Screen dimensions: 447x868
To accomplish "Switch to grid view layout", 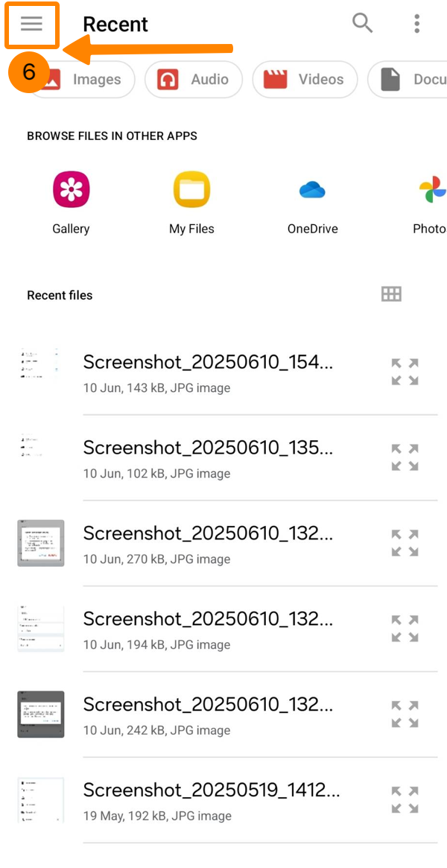I will (x=391, y=294).
